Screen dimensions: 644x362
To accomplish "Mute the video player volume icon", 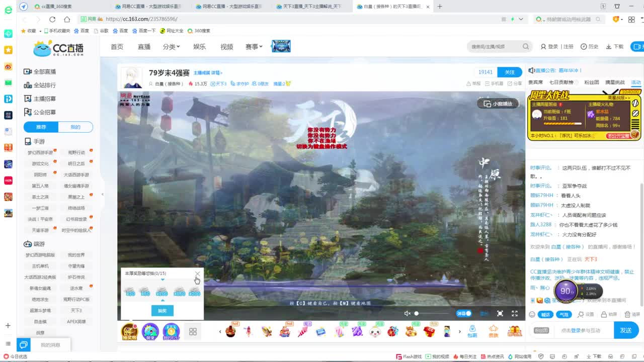I will (408, 313).
